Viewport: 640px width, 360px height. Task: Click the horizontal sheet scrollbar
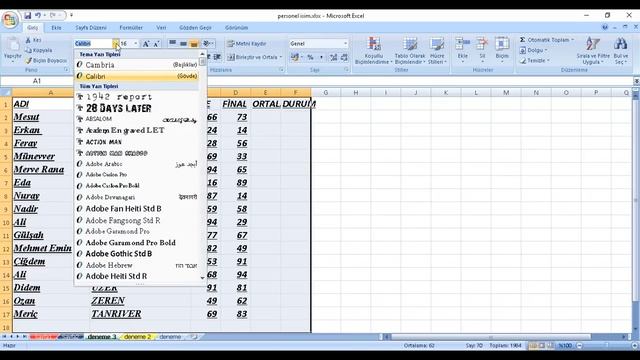pyautogui.click(x=491, y=337)
